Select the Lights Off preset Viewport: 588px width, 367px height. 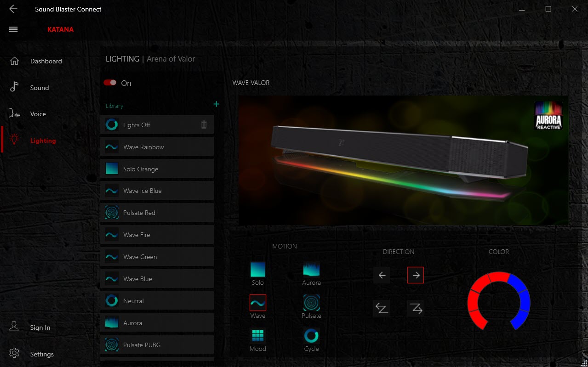[x=157, y=125]
